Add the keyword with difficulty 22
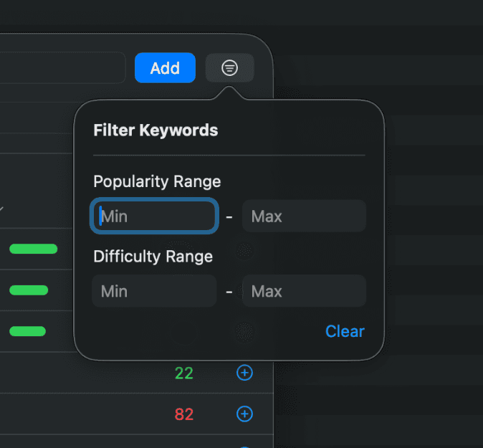 244,373
